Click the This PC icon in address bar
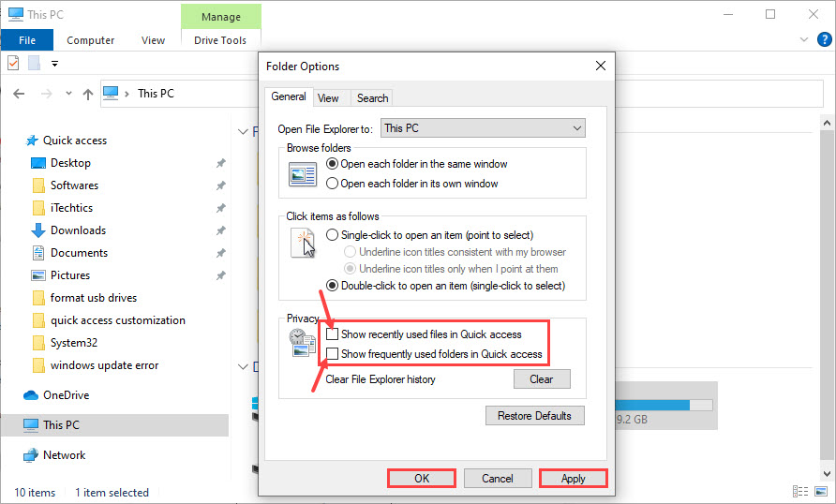Screen dimensions: 836x504 (x=111, y=94)
